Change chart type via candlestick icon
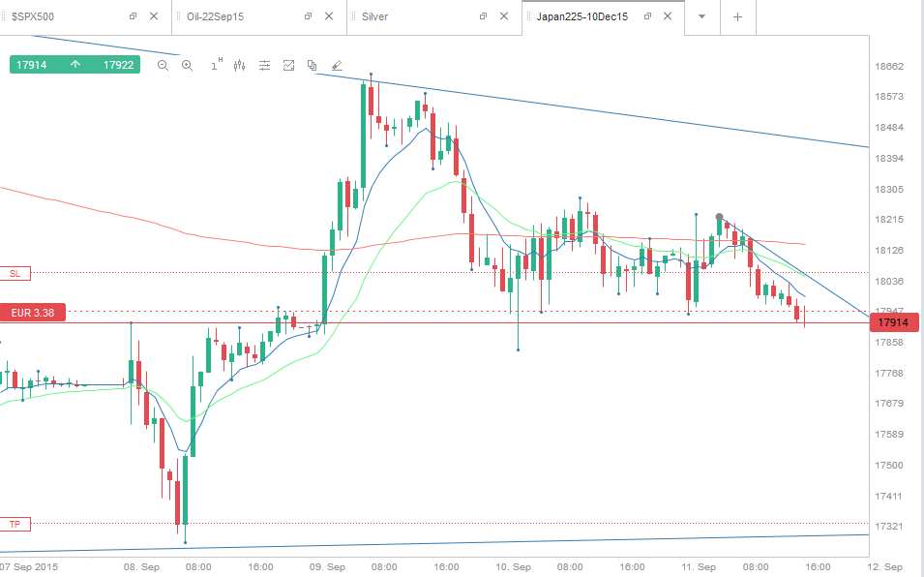Viewport: 924px width, 577px height. point(239,66)
